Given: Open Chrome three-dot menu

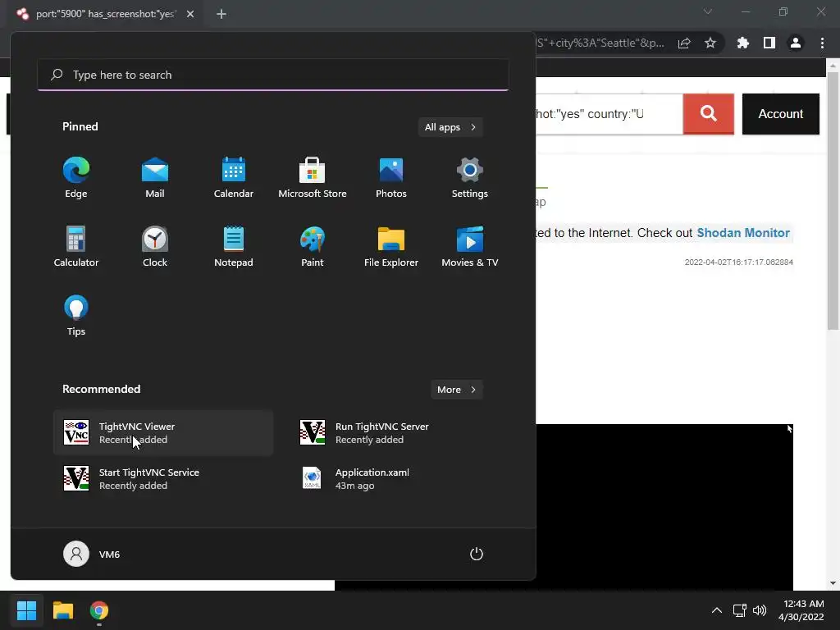Looking at the screenshot, I should click(822, 43).
